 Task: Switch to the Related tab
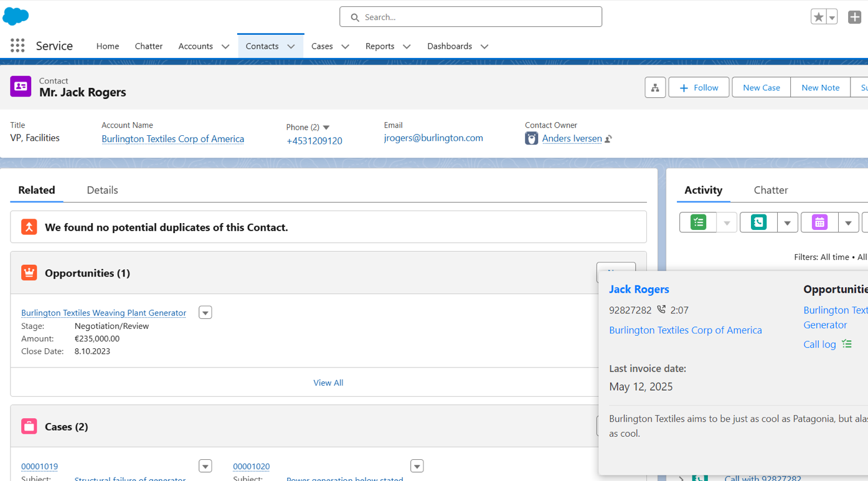coord(37,190)
